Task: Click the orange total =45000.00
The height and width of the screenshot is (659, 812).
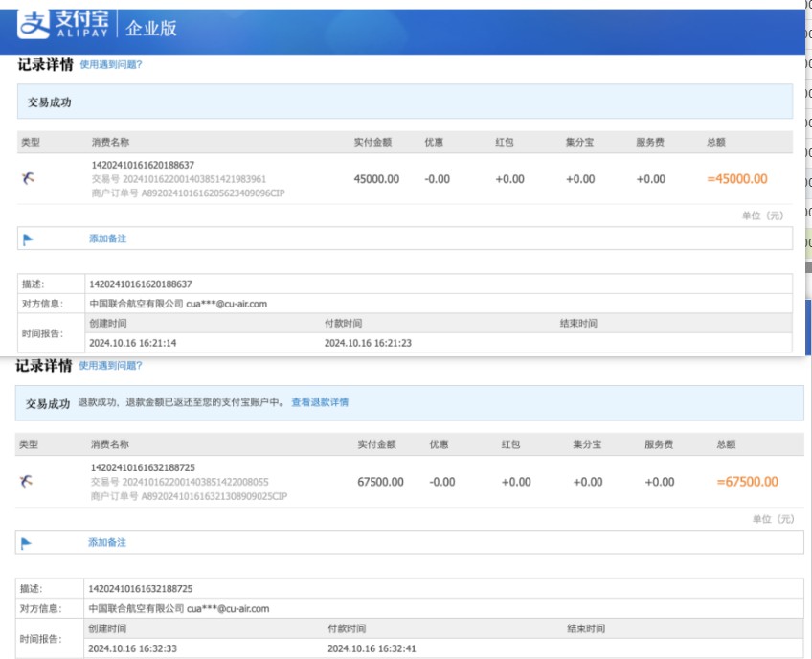Action: (x=736, y=179)
